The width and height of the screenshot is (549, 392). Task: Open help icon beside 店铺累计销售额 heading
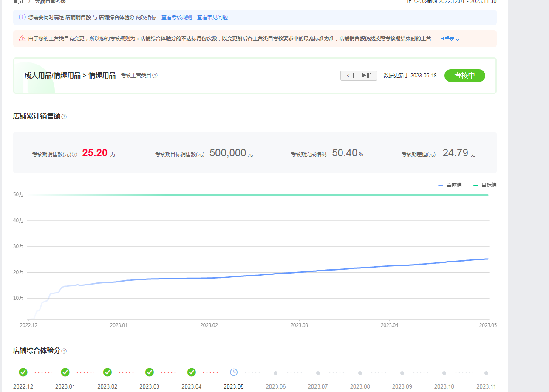[x=64, y=116]
